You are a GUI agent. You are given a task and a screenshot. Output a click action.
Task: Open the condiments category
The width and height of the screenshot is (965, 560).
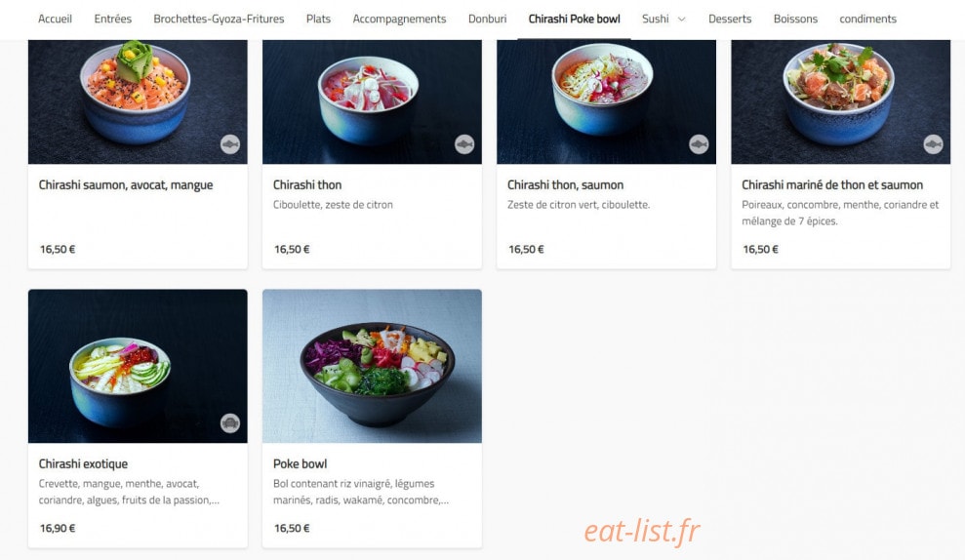(867, 20)
